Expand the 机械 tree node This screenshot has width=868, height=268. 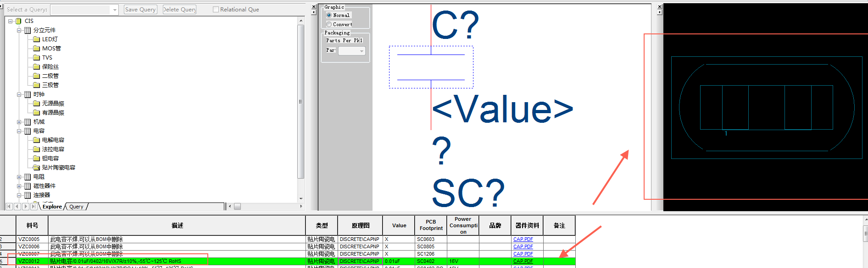pyautogui.click(x=19, y=122)
